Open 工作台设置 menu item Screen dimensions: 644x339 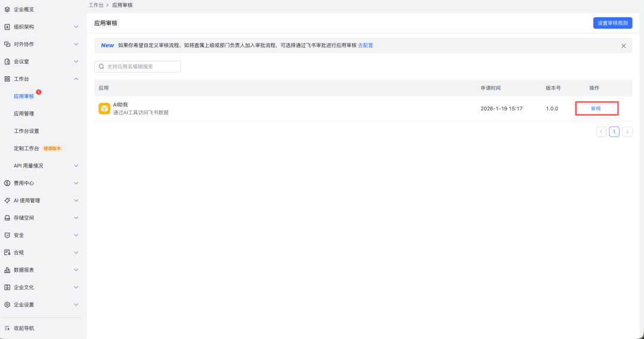point(26,131)
